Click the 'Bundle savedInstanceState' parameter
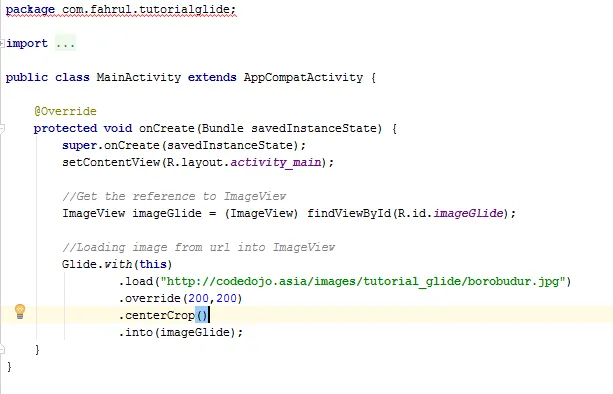Image resolution: width=613 pixels, height=394 pixels. (x=289, y=128)
